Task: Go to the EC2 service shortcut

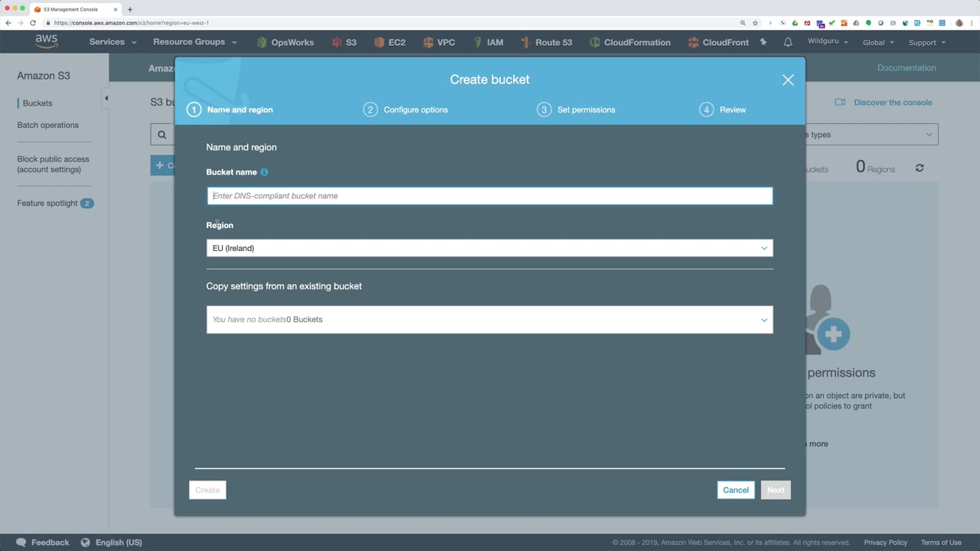Action: point(390,42)
